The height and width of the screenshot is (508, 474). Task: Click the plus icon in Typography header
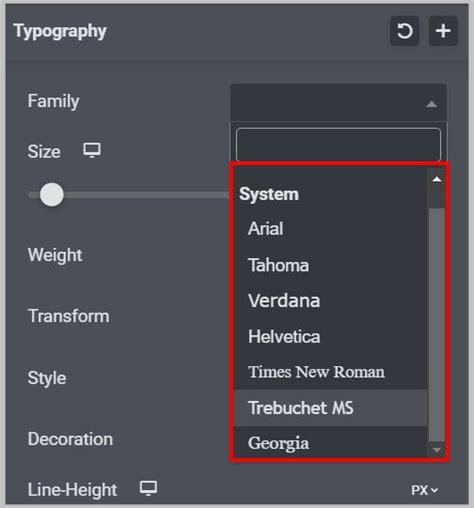(x=443, y=31)
